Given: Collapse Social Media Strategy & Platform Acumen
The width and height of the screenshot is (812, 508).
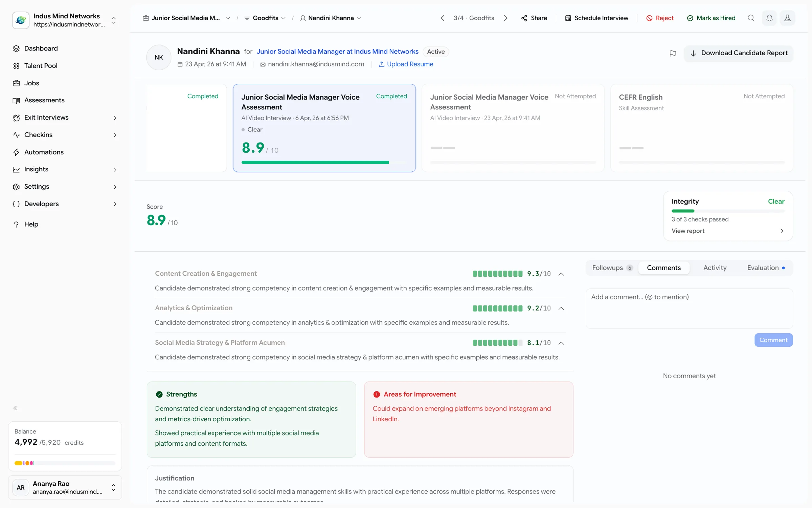Looking at the screenshot, I should click(561, 343).
